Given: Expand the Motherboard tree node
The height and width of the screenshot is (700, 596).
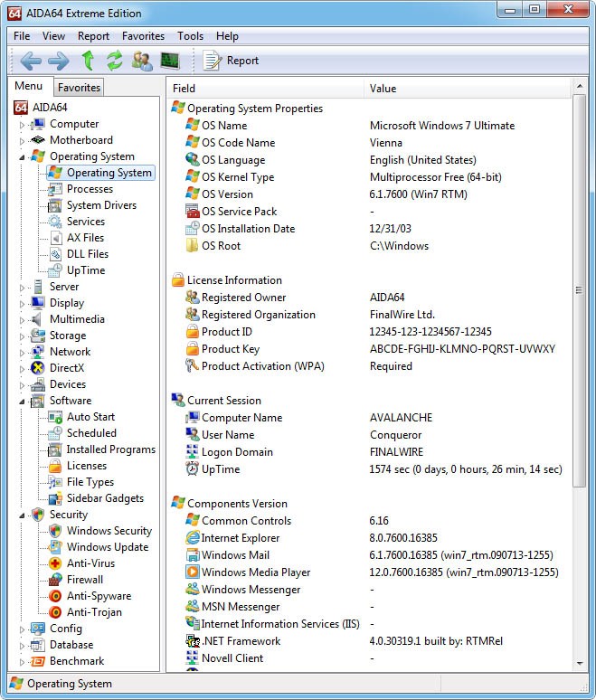Looking at the screenshot, I should click(22, 141).
